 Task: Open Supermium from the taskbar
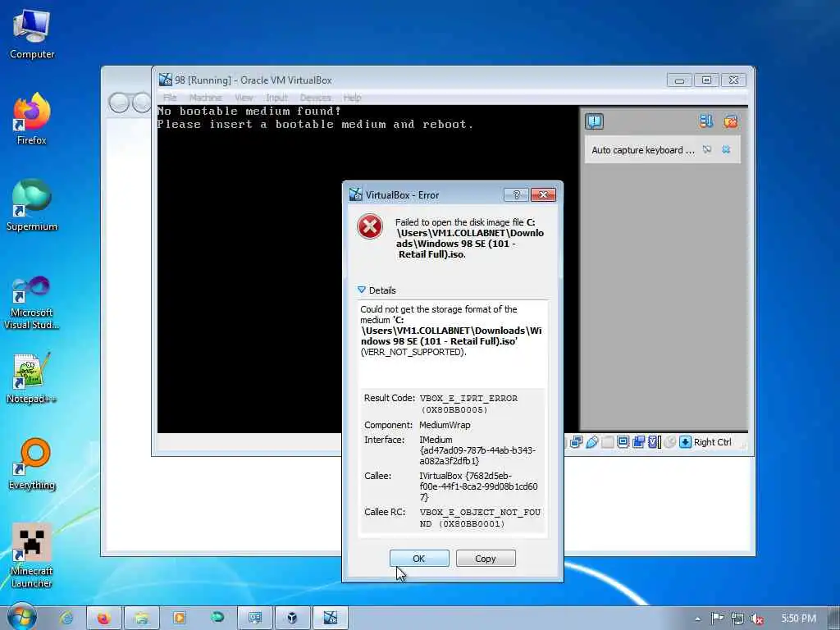217,618
